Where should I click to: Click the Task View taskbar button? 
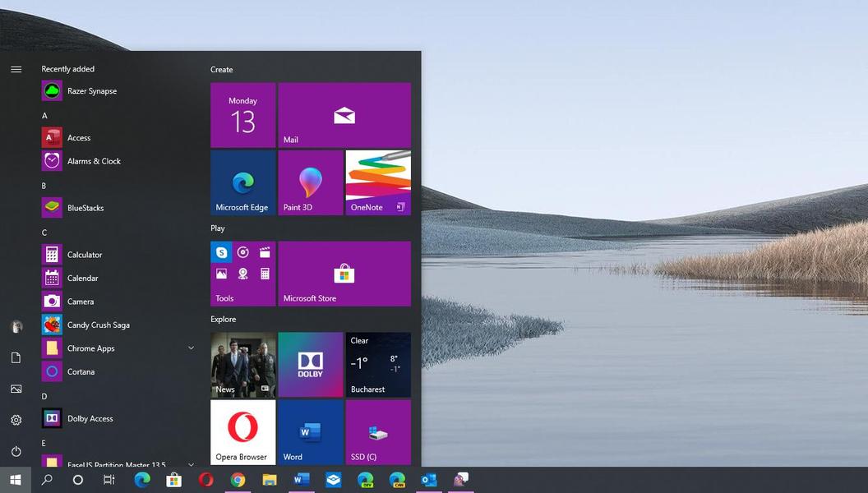coord(109,480)
